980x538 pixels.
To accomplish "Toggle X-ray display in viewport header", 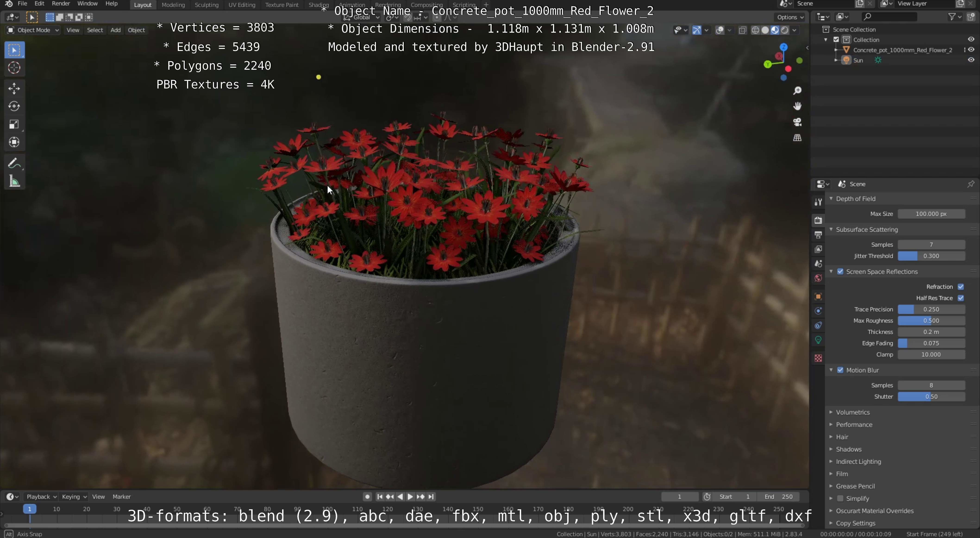I will (x=742, y=30).
